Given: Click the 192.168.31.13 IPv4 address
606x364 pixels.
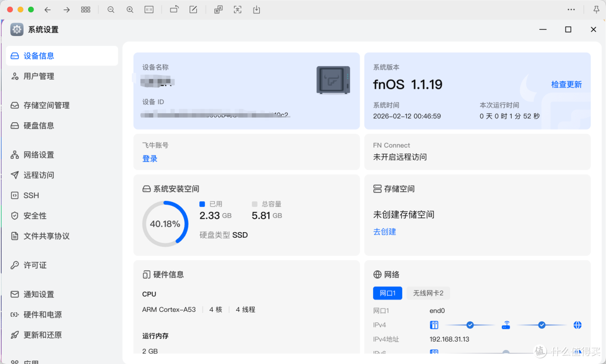Looking at the screenshot, I should pos(449,339).
